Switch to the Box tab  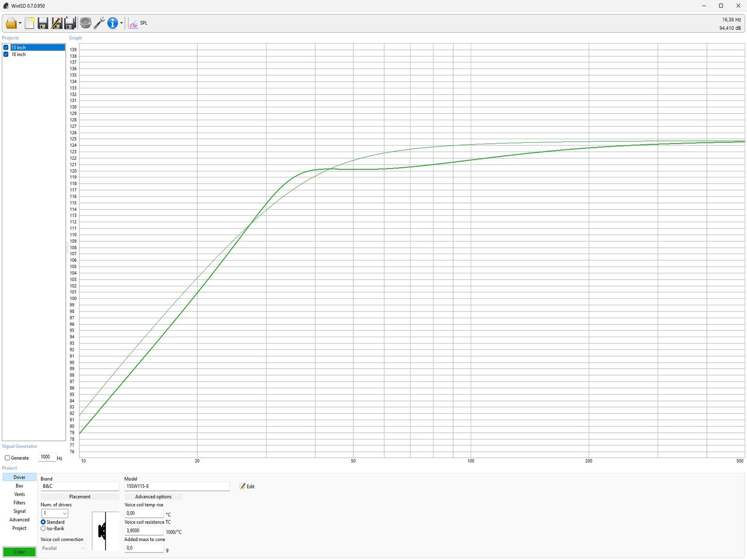tap(19, 486)
